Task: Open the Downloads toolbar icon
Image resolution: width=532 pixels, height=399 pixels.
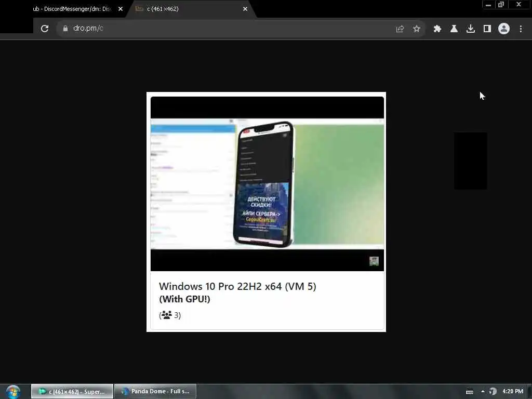Action: [471, 29]
